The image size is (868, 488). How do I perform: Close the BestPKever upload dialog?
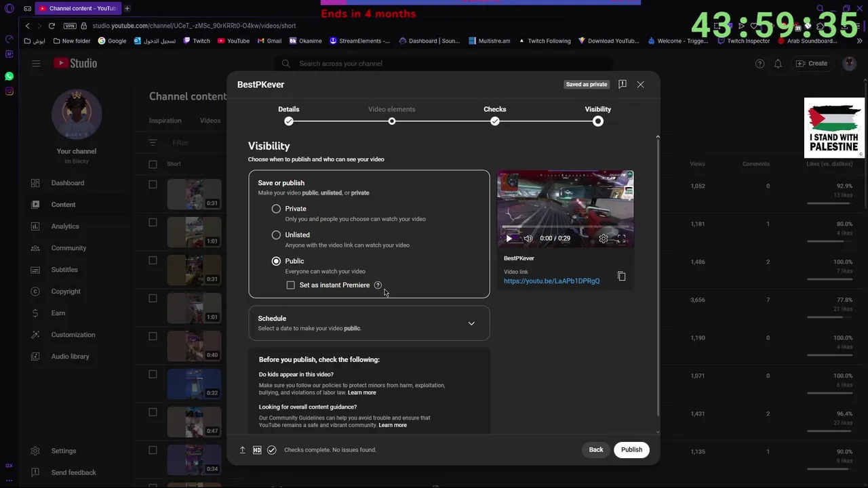click(x=640, y=85)
